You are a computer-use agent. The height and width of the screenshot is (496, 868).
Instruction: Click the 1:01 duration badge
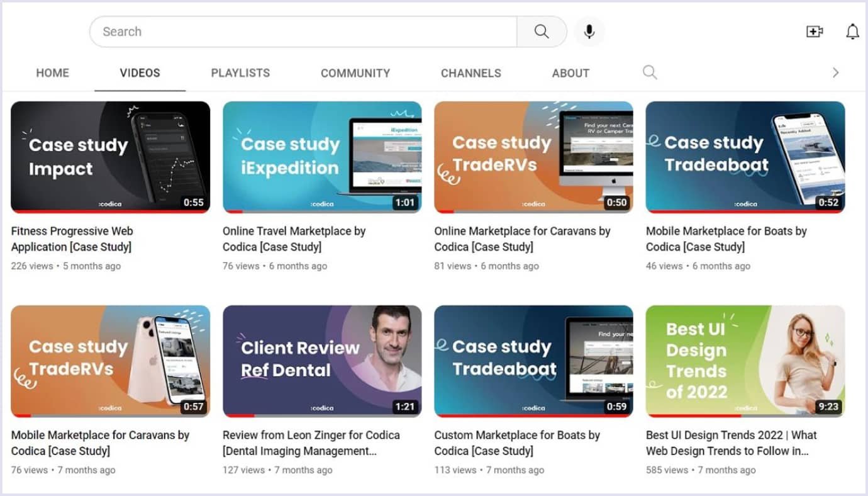pos(405,203)
